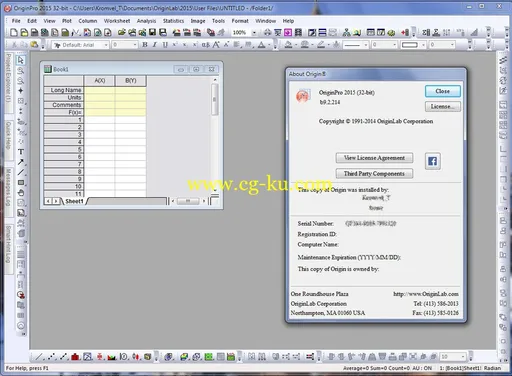Click the fill color bucket swatch
This screenshot has width=512, height=376.
pos(288,45)
